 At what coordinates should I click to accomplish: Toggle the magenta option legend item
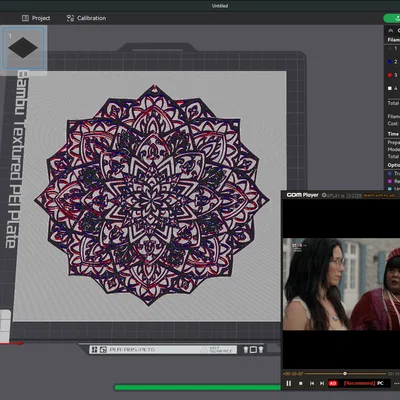(x=389, y=181)
